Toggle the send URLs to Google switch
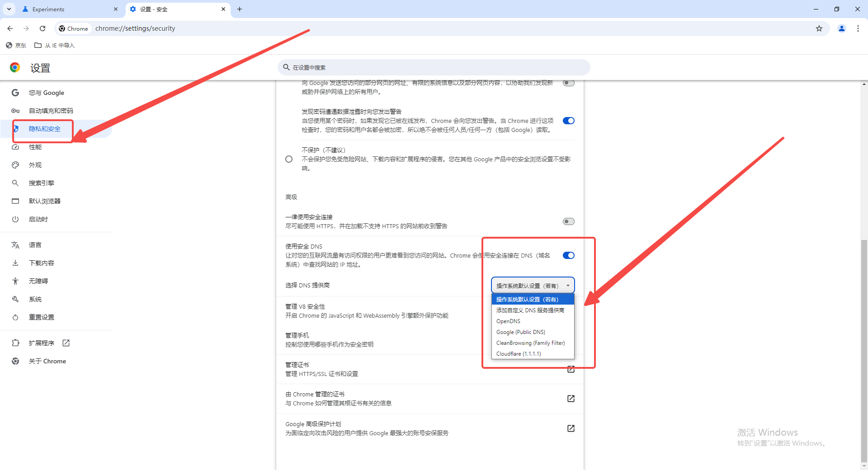 click(569, 83)
